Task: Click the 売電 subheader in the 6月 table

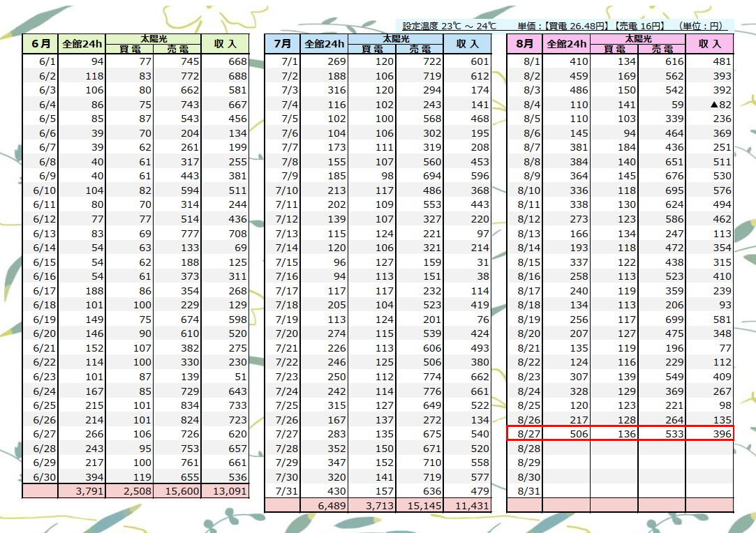Action: pyautogui.click(x=177, y=49)
